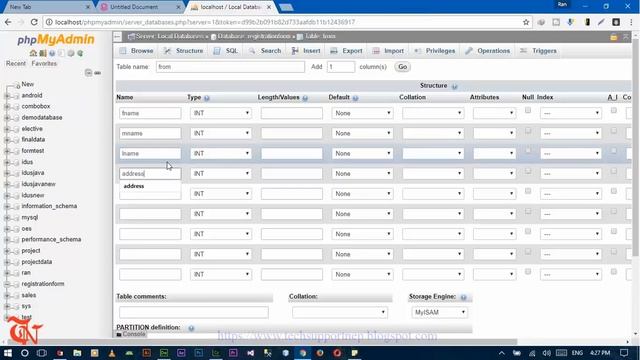
Task: Open the Windows notification center icon
Action: (624, 353)
